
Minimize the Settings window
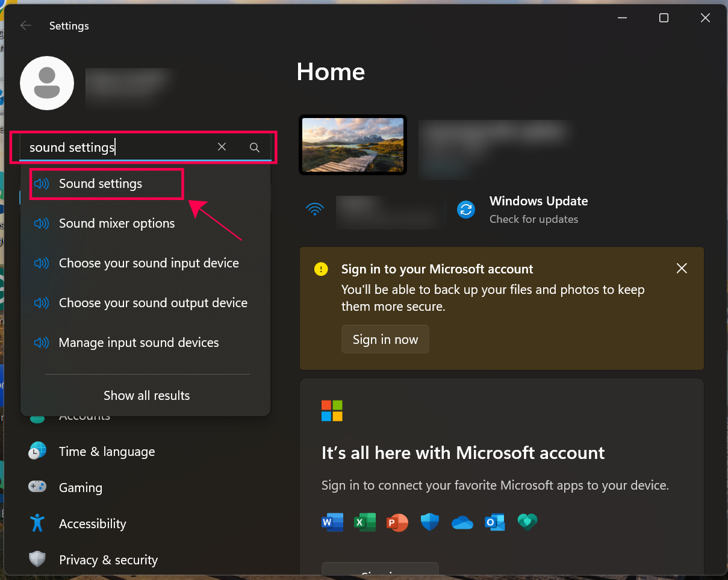[x=623, y=18]
